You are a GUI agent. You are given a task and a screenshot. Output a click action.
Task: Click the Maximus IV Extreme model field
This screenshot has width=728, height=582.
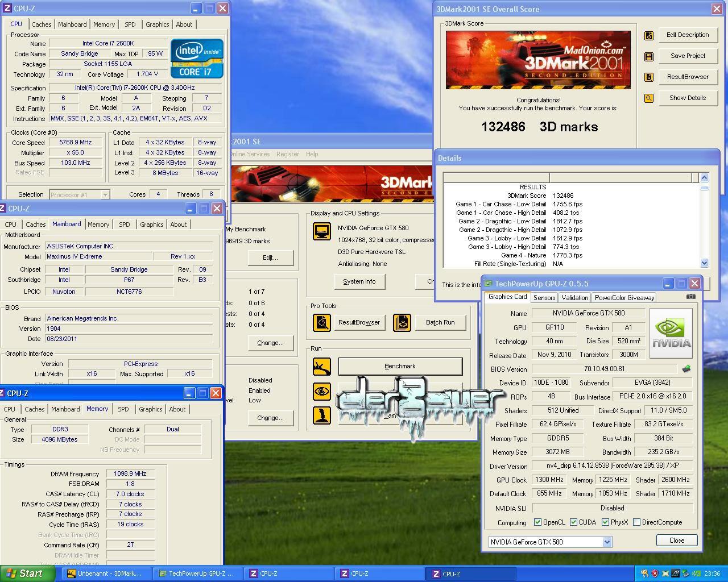coord(98,256)
